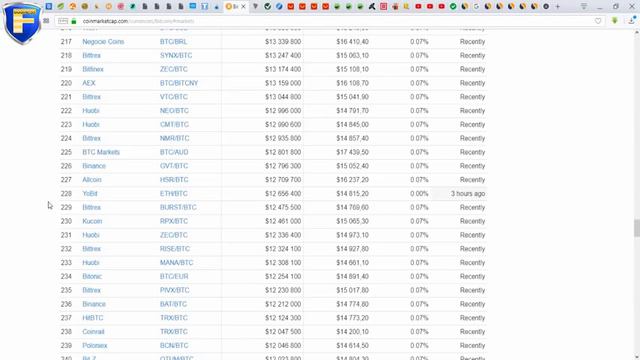The image size is (640, 360).
Task: Open the PIVX/BTC pair link
Action: (175, 290)
